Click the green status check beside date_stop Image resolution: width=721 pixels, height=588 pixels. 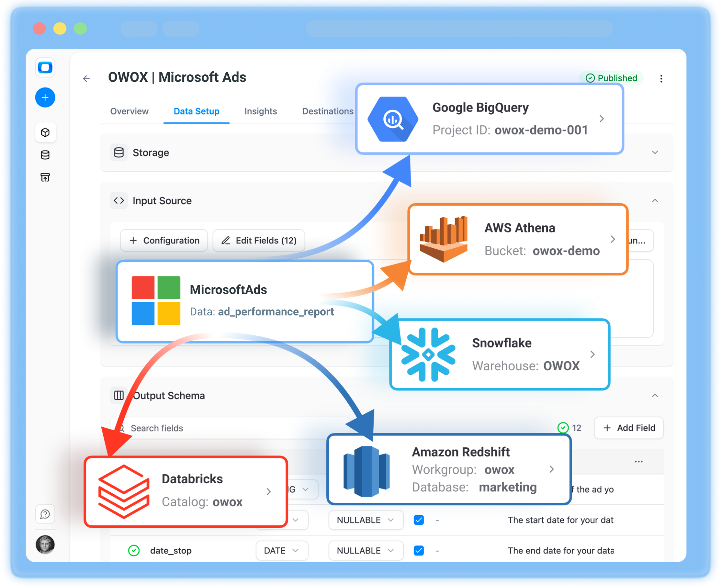point(133,550)
